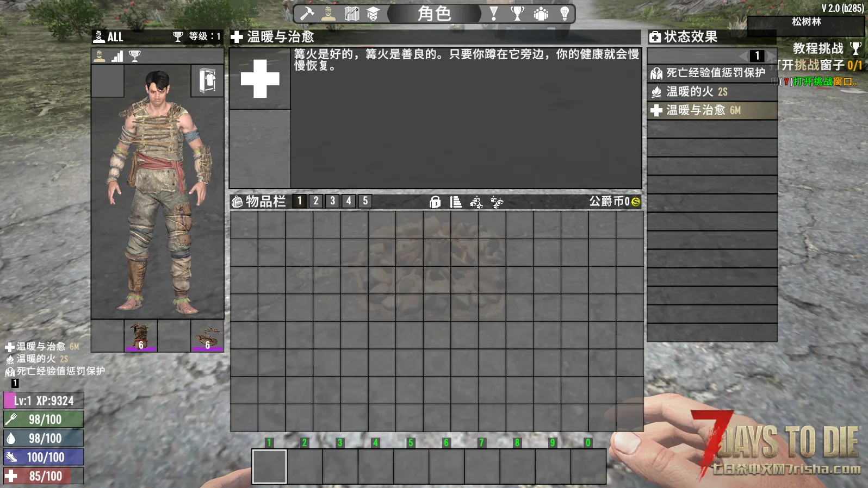Switch to inventory page 4
The height and width of the screenshot is (488, 868).
[349, 201]
